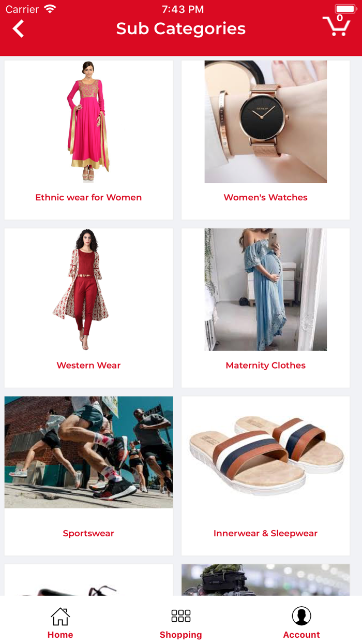Tap the back arrow icon
This screenshot has width=362, height=644.
pos(18,28)
